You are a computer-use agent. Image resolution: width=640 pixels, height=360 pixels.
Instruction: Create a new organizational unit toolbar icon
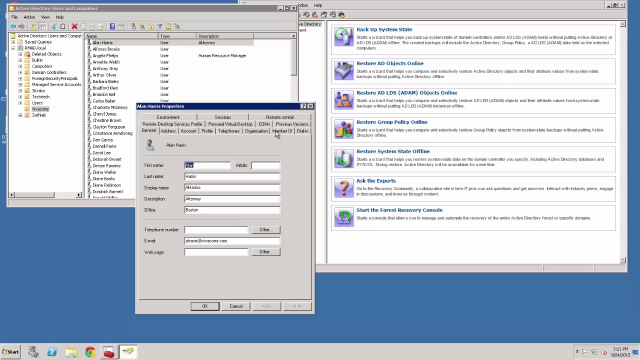pyautogui.click(x=151, y=27)
